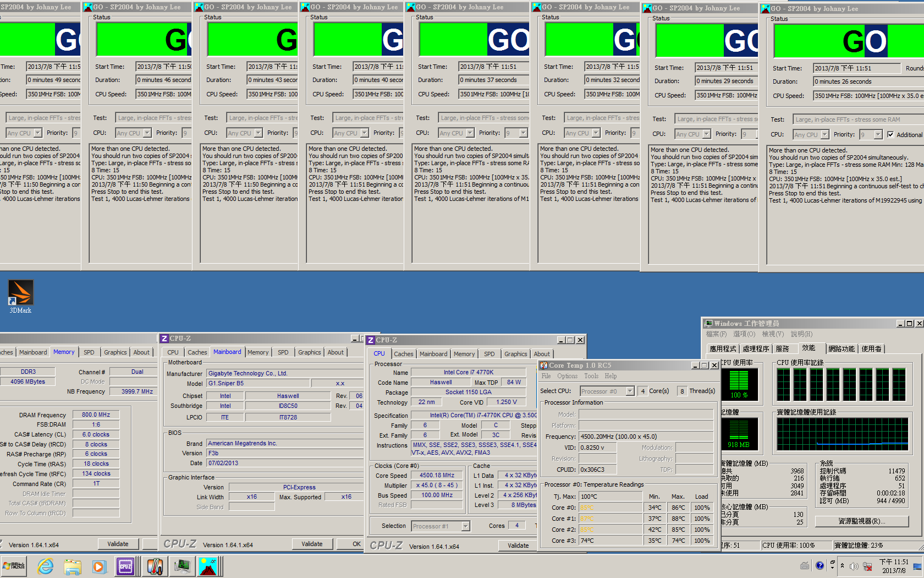Open Internet Explorer from the taskbar
924x578 pixels.
click(x=46, y=566)
